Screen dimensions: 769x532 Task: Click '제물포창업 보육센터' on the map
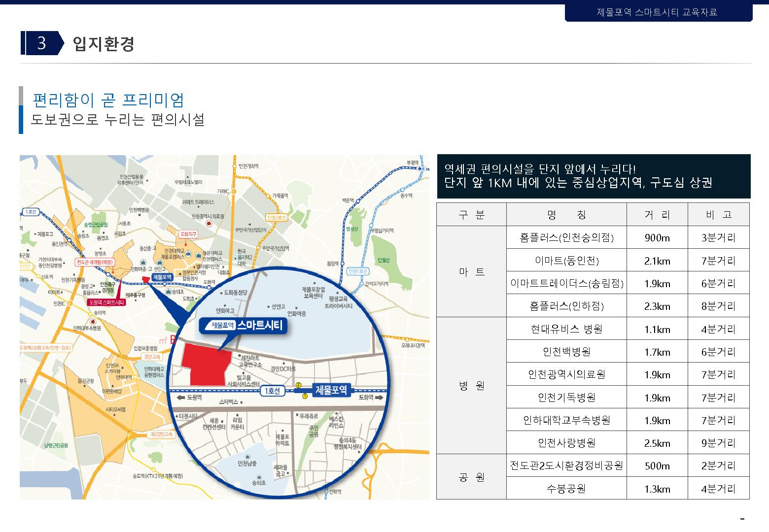(x=314, y=293)
